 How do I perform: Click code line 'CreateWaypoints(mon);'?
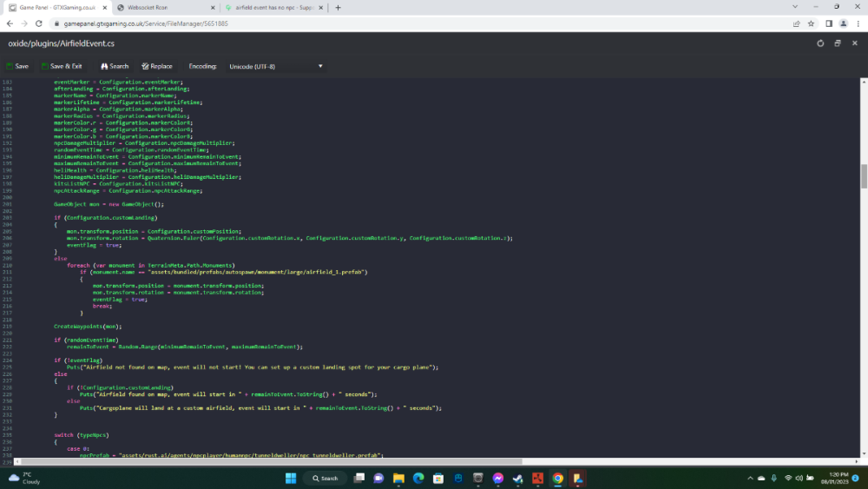pos(88,327)
